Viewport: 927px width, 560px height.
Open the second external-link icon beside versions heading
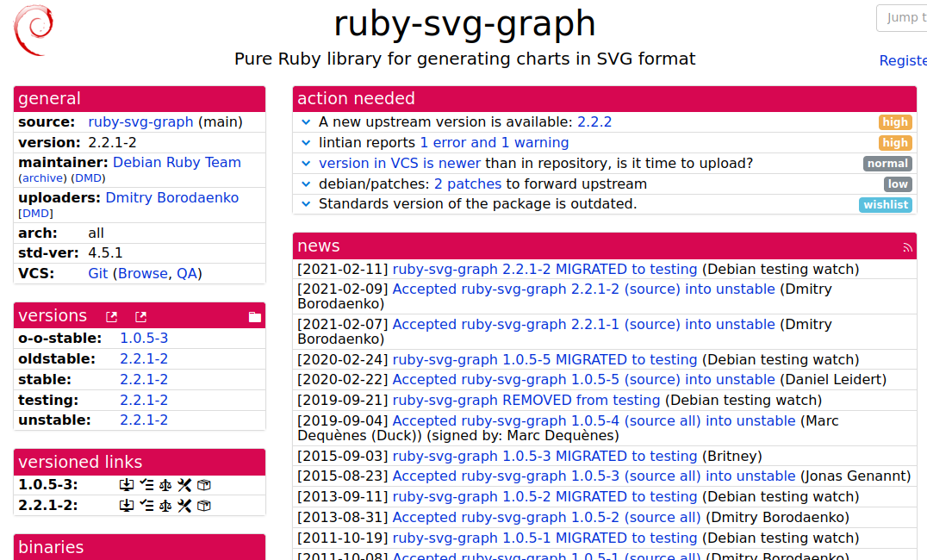tap(140, 317)
